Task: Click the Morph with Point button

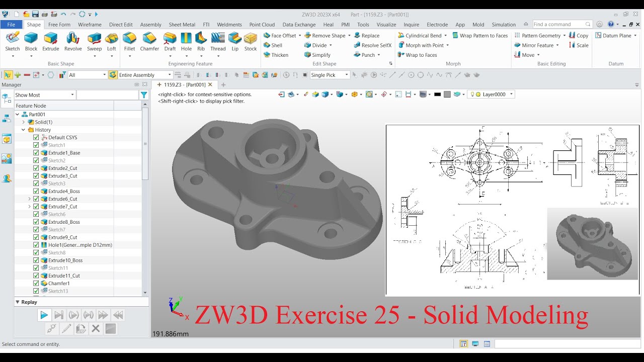Action: (x=421, y=45)
